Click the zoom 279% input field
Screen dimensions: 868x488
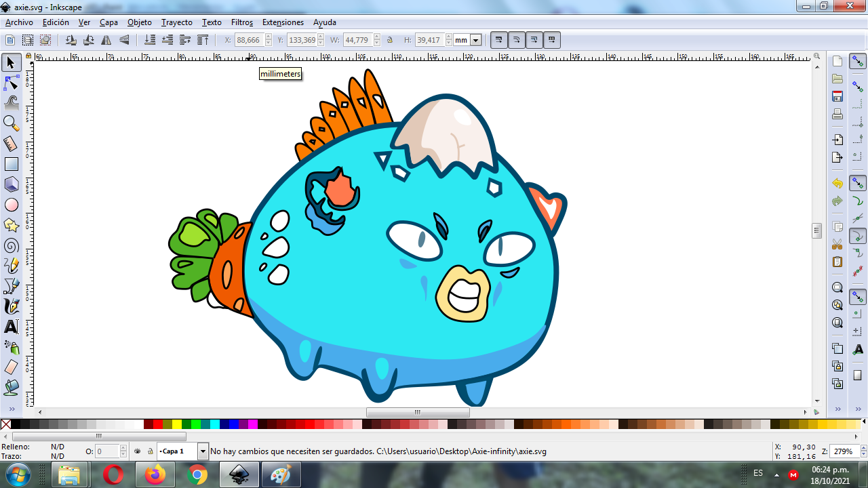coord(844,451)
